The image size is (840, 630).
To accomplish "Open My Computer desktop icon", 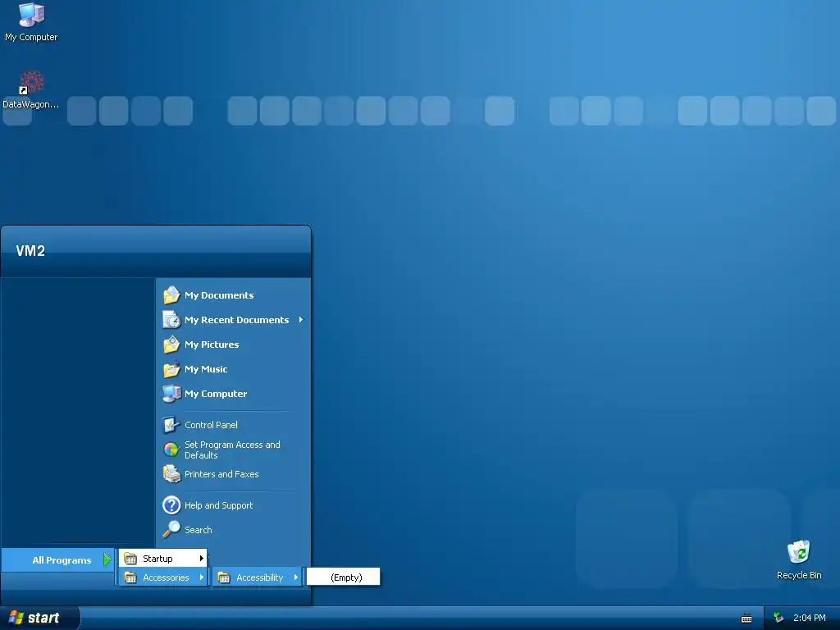I will 31,15.
